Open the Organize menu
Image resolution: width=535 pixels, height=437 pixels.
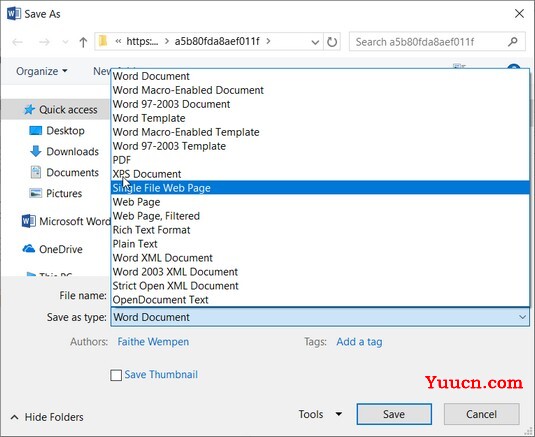tap(42, 71)
